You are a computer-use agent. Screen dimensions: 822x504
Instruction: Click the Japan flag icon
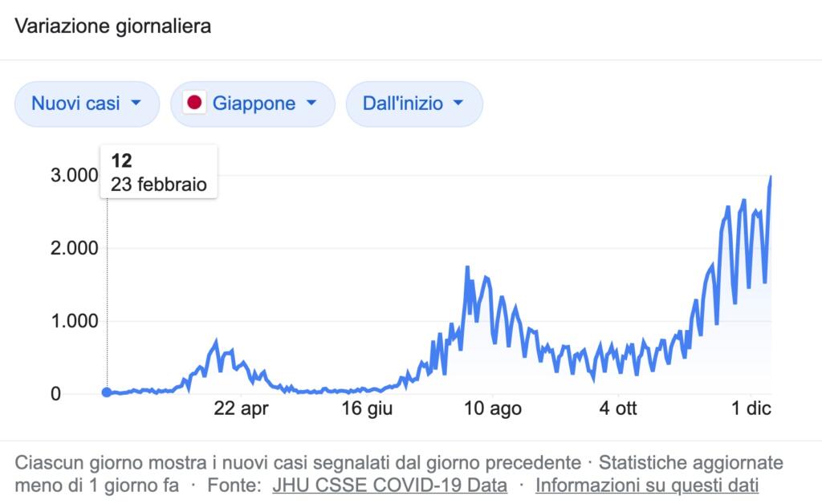tap(193, 104)
